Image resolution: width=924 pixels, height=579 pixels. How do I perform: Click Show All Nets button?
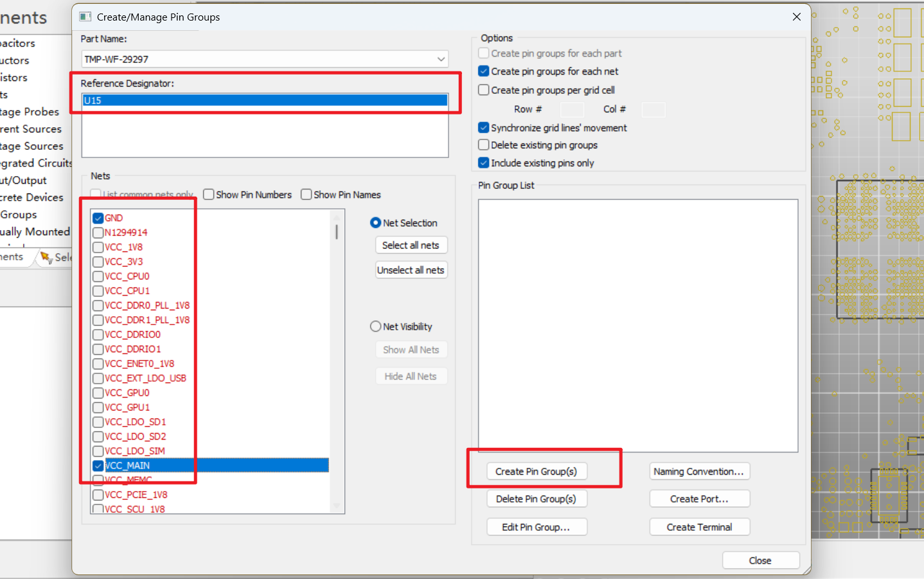411,350
